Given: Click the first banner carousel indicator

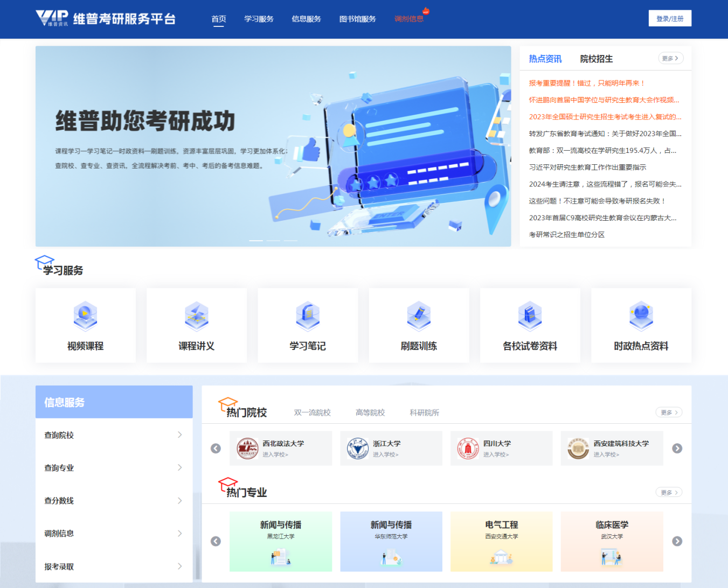Looking at the screenshot, I should point(256,240).
